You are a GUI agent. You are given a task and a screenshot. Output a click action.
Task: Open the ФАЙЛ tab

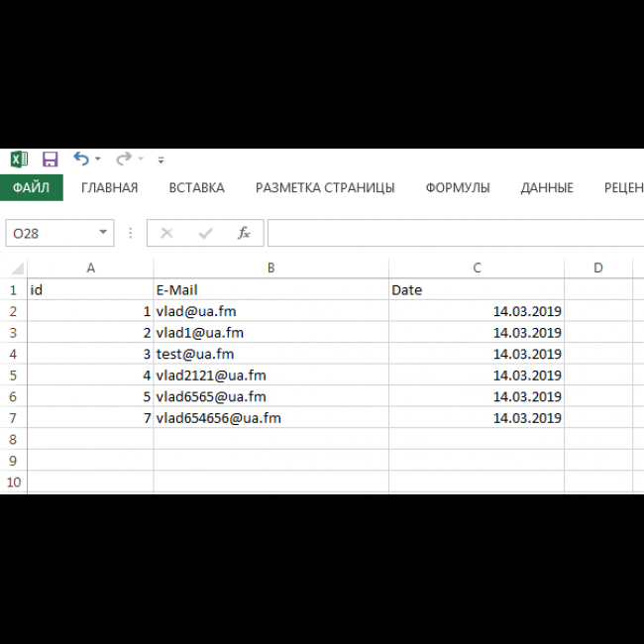tap(31, 188)
